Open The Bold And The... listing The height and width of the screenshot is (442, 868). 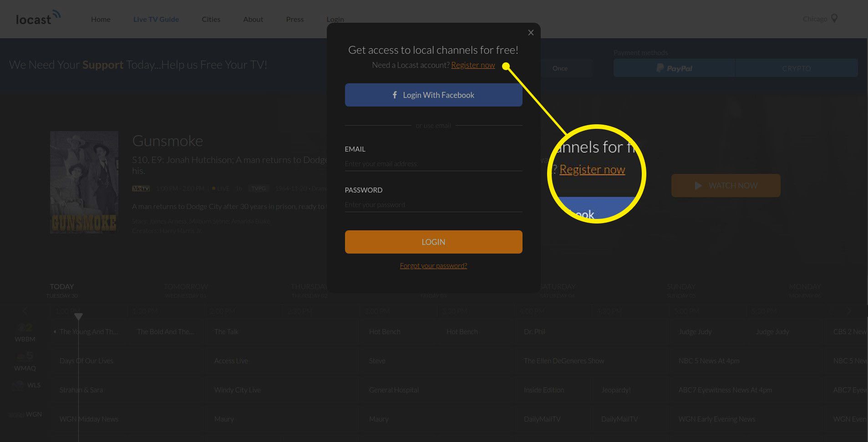point(166,332)
